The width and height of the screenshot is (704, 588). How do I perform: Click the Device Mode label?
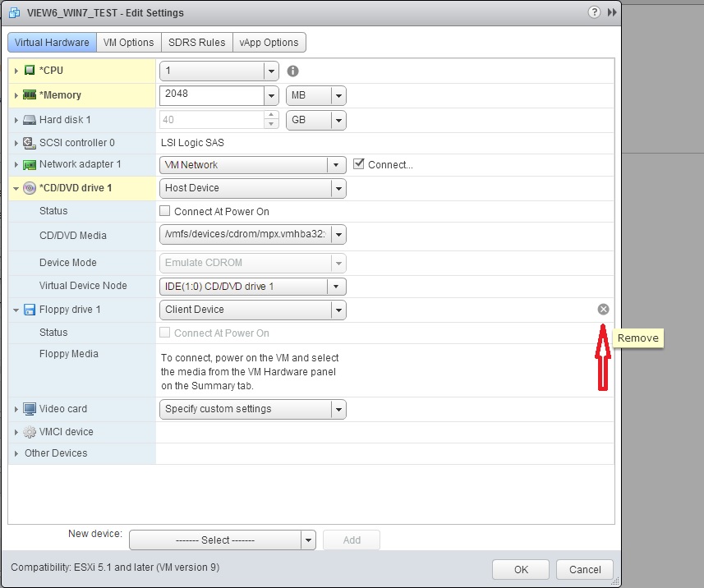(68, 263)
